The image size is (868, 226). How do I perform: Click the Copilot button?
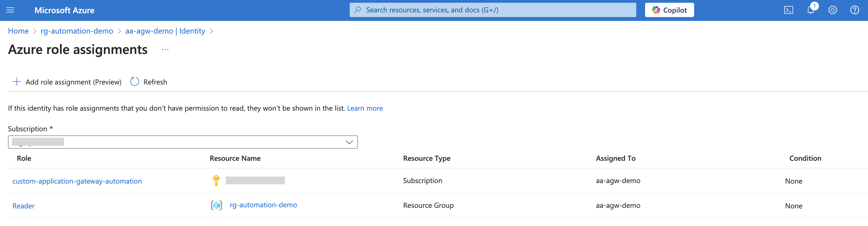coord(669,10)
